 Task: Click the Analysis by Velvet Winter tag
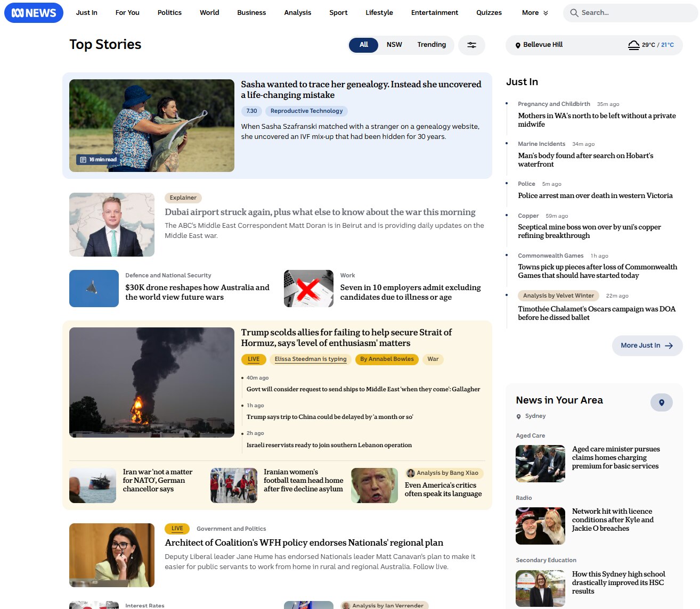click(558, 296)
